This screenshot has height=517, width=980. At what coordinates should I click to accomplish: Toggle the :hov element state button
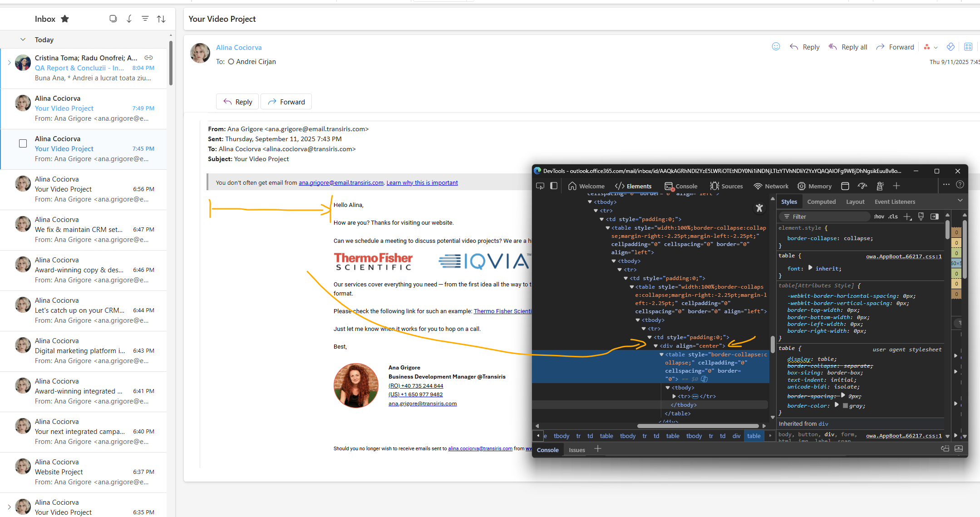coord(879,217)
